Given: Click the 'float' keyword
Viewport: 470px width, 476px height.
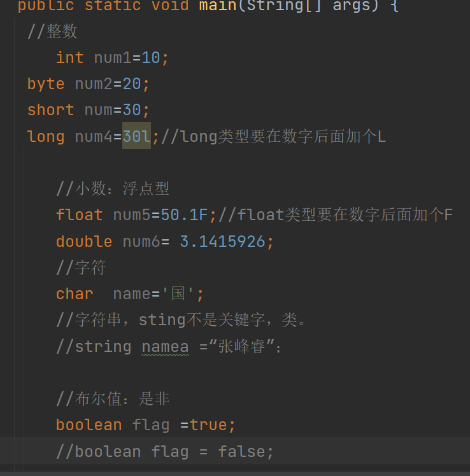Looking at the screenshot, I should pos(79,214).
